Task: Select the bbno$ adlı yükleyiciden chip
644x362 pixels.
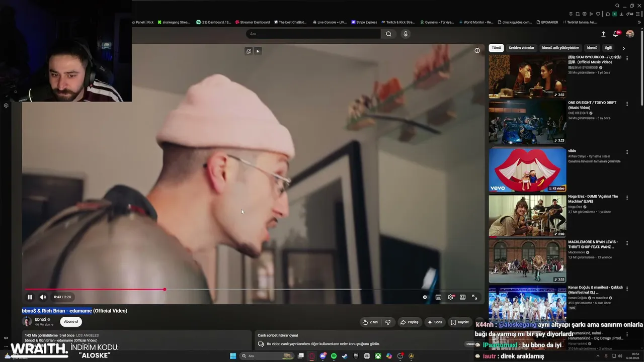Action: pyautogui.click(x=560, y=48)
